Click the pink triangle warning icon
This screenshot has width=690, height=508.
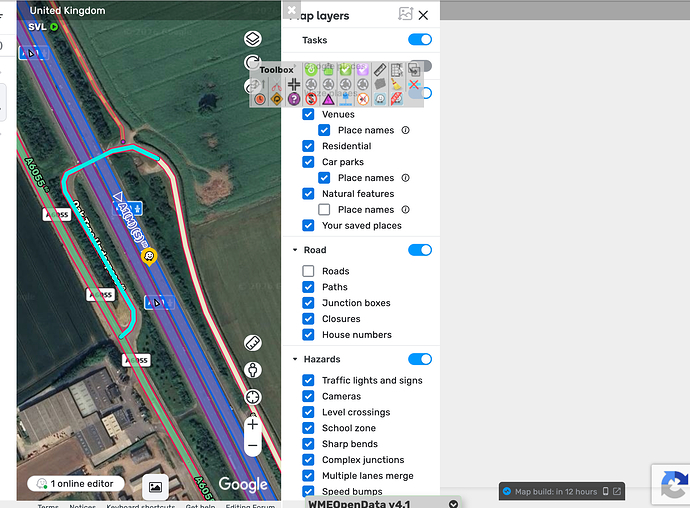coord(328,100)
